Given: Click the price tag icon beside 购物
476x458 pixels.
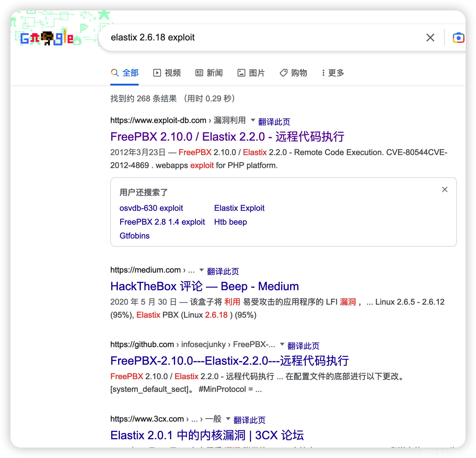Looking at the screenshot, I should (283, 73).
